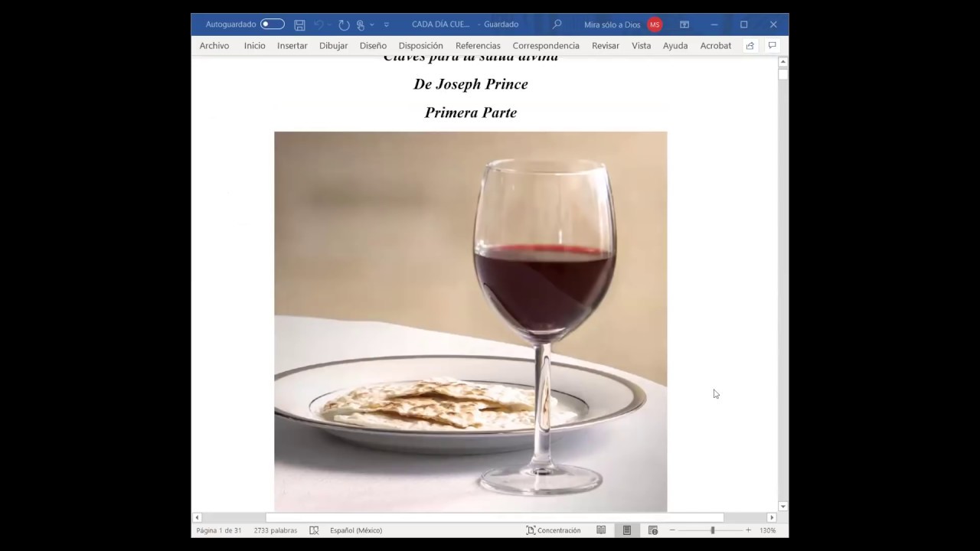
Task: Switch to Read Mode view icon
Action: 601,530
